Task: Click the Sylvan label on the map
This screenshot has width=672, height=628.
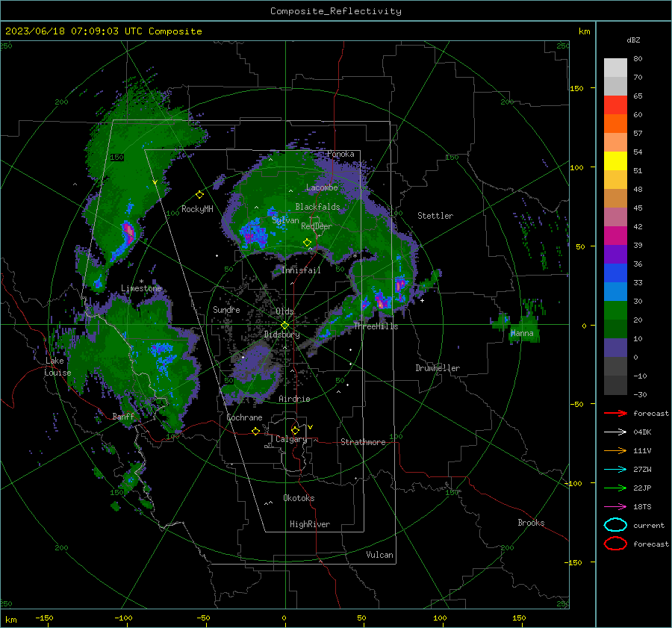Action: [285, 220]
